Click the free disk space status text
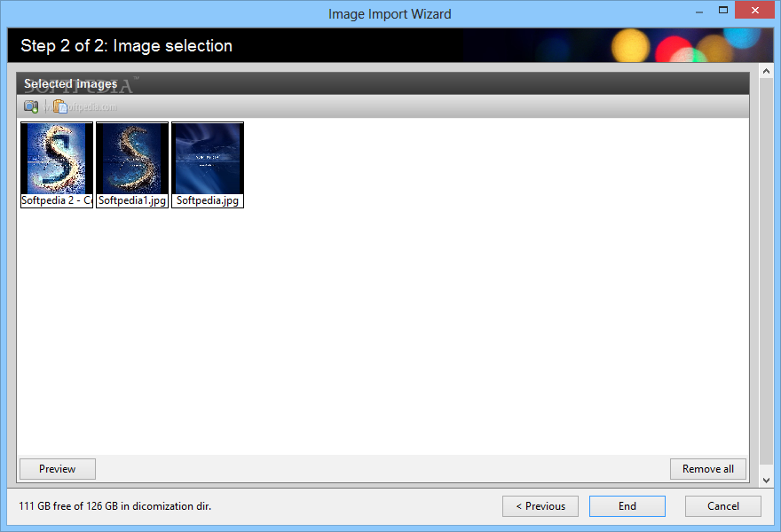 [115, 506]
